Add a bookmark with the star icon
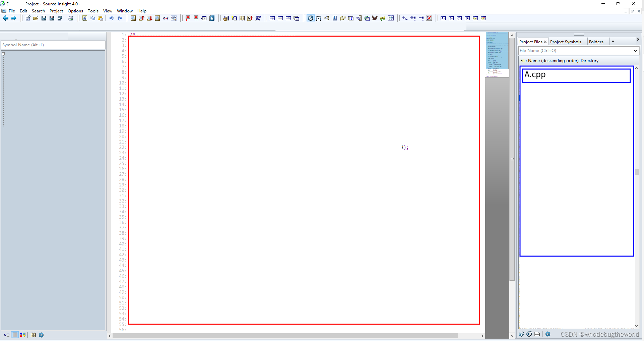644x341 pixels. tap(212, 18)
